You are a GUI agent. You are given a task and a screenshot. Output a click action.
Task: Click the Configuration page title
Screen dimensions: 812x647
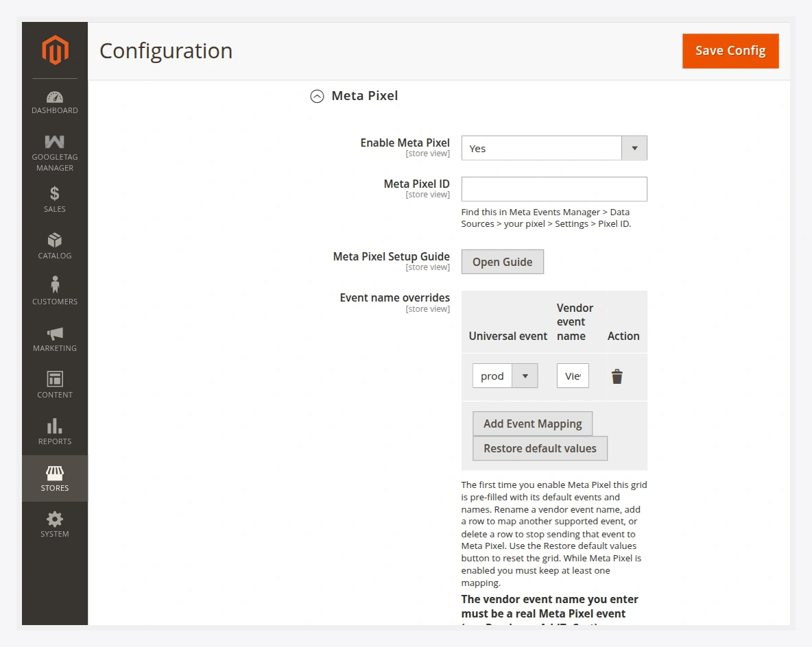tap(166, 51)
